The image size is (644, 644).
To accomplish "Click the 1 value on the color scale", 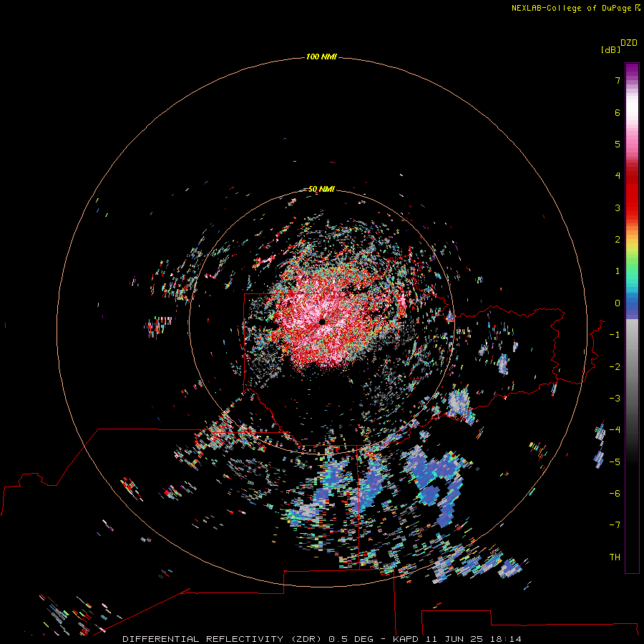I will (x=618, y=271).
